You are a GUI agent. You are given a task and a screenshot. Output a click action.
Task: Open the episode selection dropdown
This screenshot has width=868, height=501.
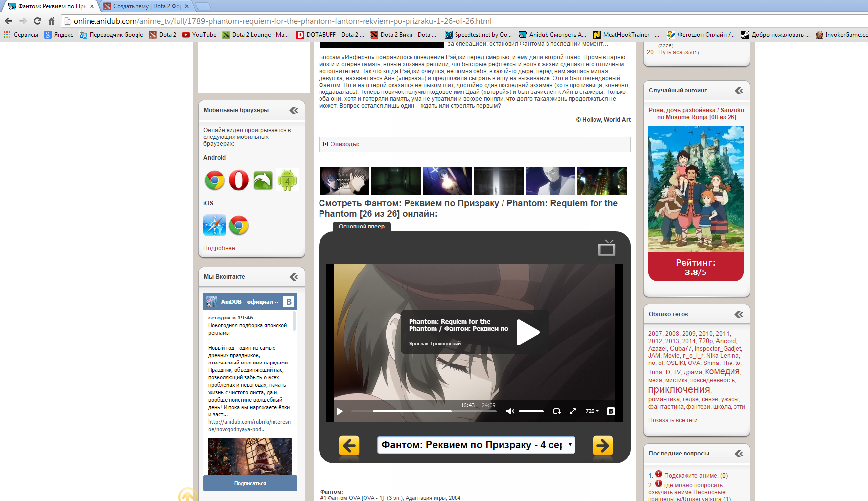click(476, 445)
